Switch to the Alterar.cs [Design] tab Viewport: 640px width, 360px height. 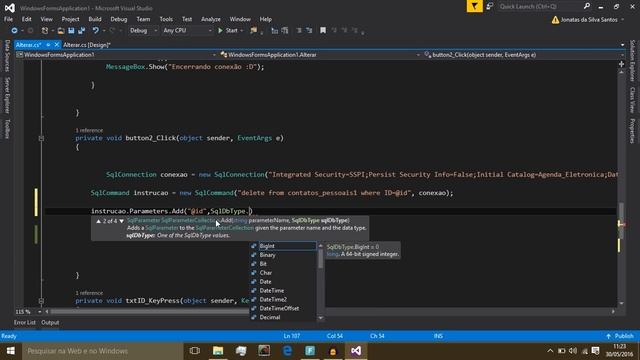[87, 45]
